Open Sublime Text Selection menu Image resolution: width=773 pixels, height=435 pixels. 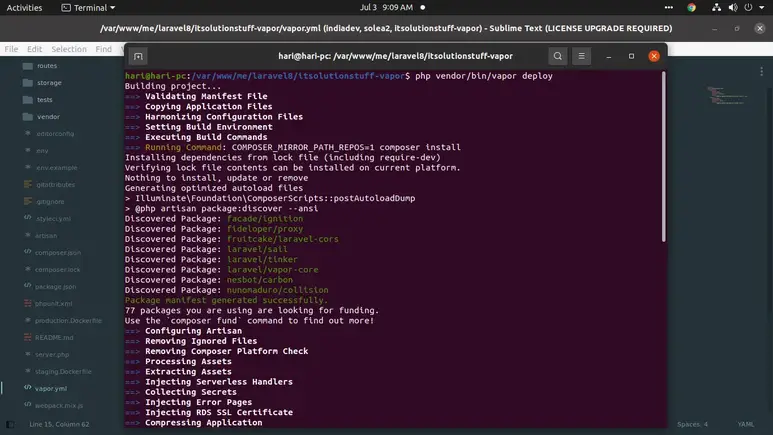tap(69, 49)
